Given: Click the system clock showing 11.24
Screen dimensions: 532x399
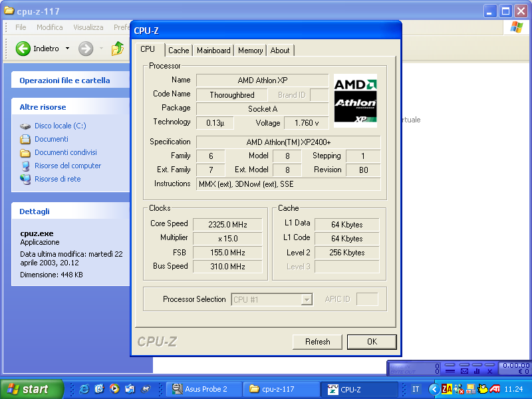Looking at the screenshot, I should [x=513, y=389].
